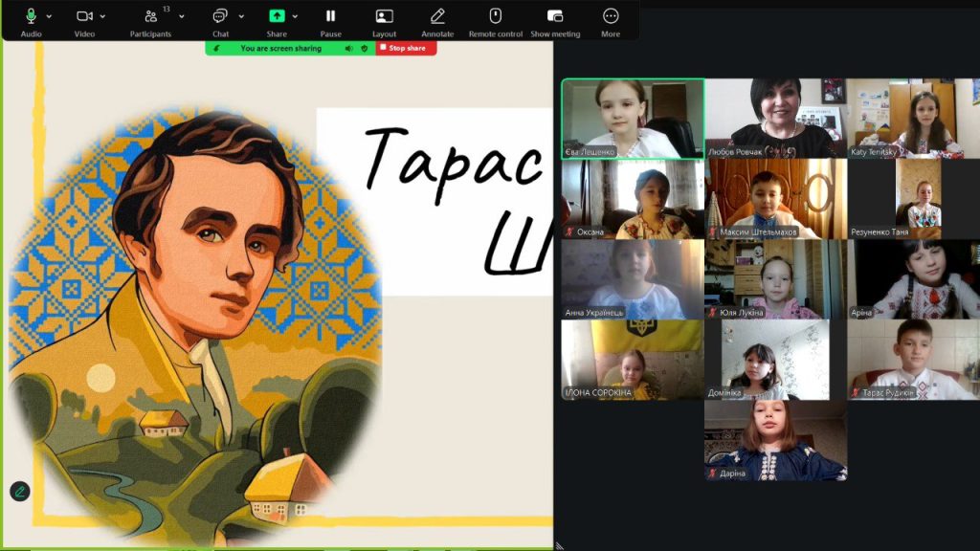
Task: Select Любов Ровчак's video thumbnail
Action: [775, 118]
